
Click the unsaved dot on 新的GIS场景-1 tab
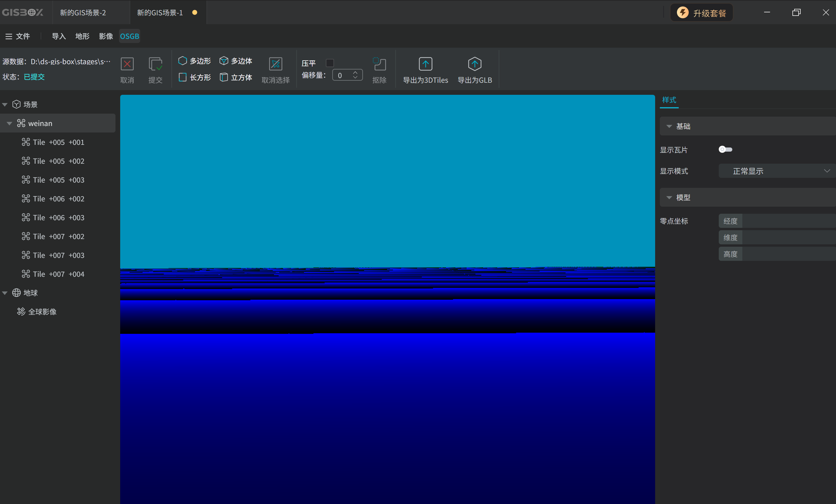[x=195, y=13]
